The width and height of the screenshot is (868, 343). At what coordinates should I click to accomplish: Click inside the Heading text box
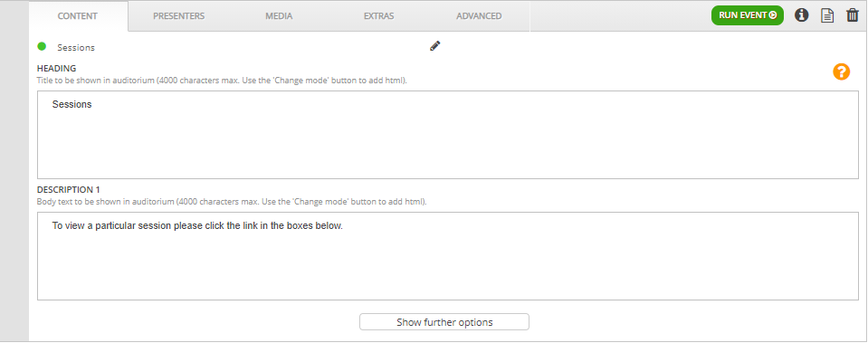[x=448, y=135]
